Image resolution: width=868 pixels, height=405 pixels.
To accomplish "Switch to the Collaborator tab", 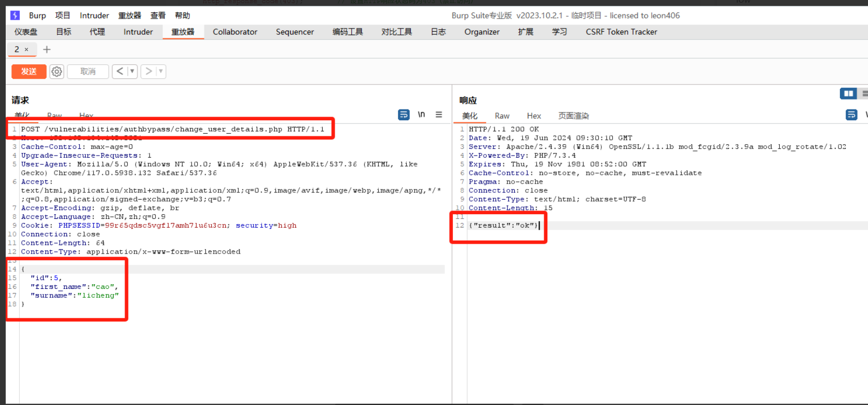I will pyautogui.click(x=235, y=32).
